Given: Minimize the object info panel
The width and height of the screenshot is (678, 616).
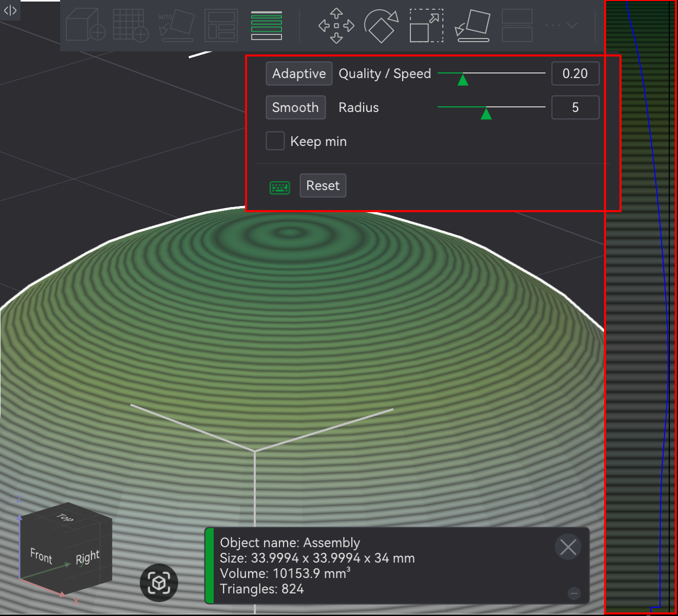Looking at the screenshot, I should tap(574, 593).
